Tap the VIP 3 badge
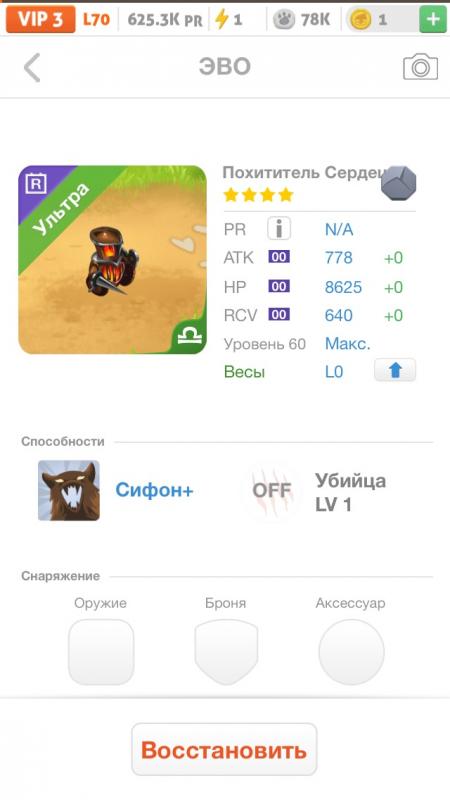This screenshot has height=800, width=450. [x=40, y=20]
